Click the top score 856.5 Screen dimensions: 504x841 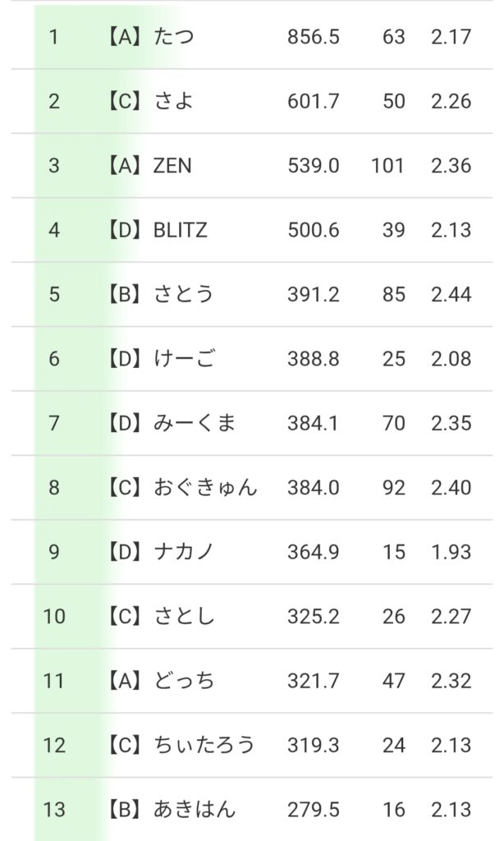tap(313, 38)
